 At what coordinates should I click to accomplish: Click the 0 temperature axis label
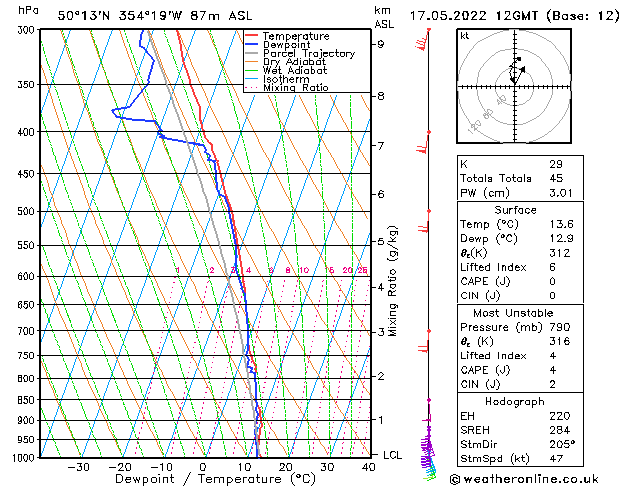click(203, 467)
